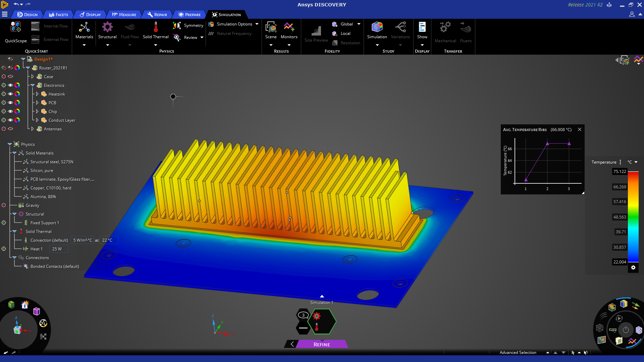The height and width of the screenshot is (362, 644).
Task: Open legend settings gear icon
Action: click(x=633, y=267)
